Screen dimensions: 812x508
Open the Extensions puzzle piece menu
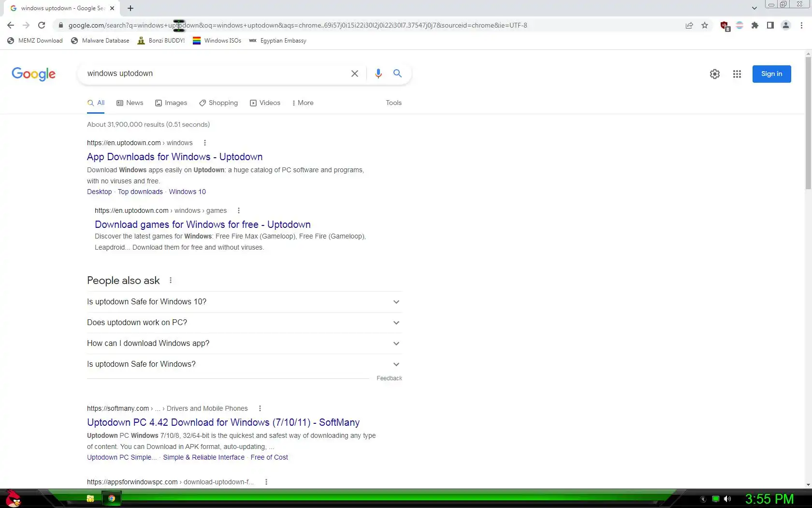(x=755, y=25)
